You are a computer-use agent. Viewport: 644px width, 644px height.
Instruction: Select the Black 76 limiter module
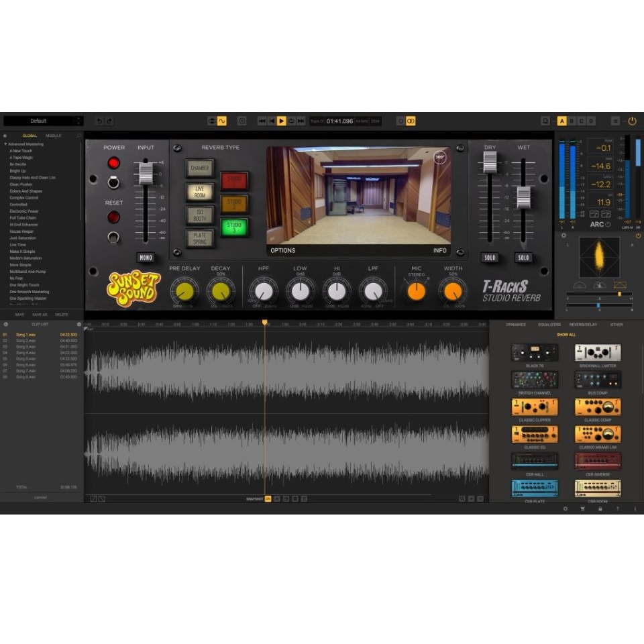pyautogui.click(x=535, y=352)
